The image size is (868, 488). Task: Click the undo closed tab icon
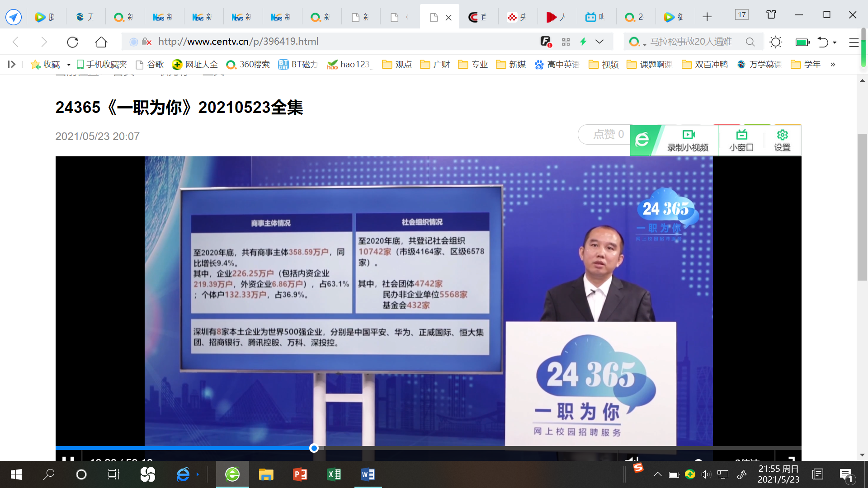tap(823, 42)
